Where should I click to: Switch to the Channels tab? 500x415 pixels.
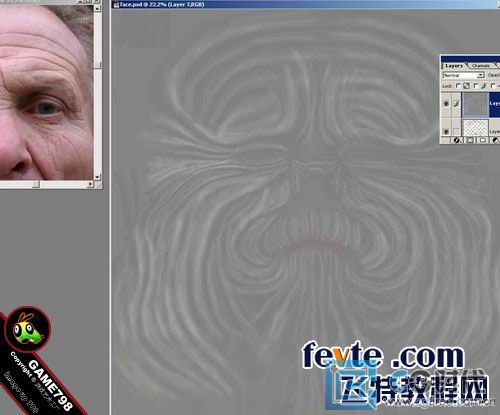[481, 66]
